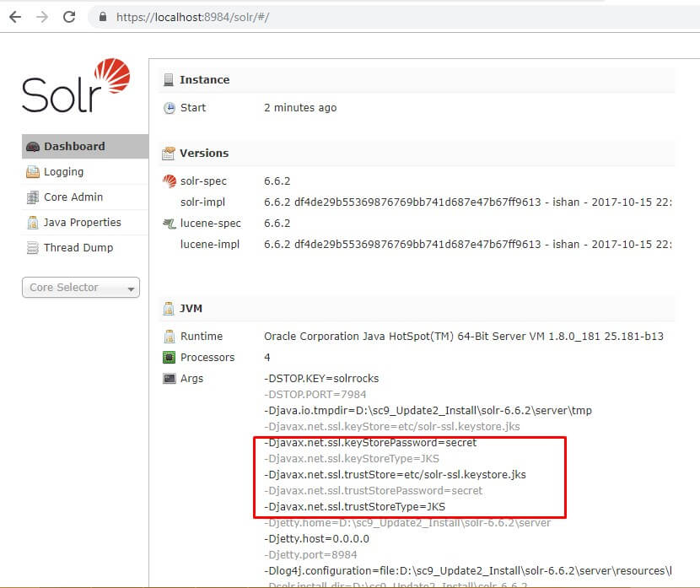Click the Core Admin server icon

33,197
